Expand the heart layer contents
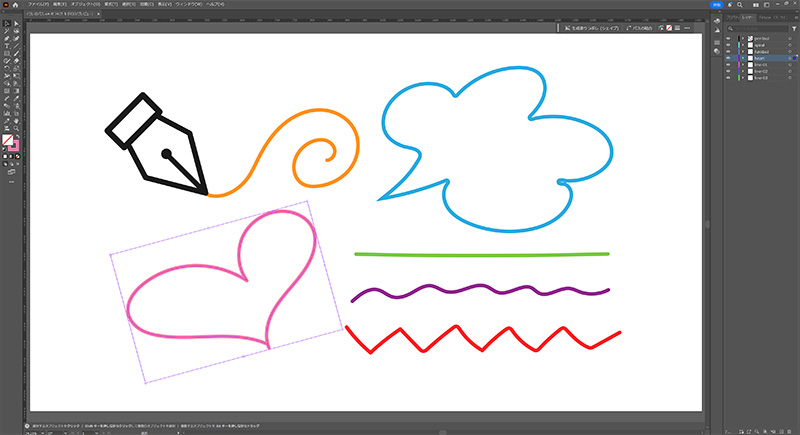 pyautogui.click(x=742, y=59)
